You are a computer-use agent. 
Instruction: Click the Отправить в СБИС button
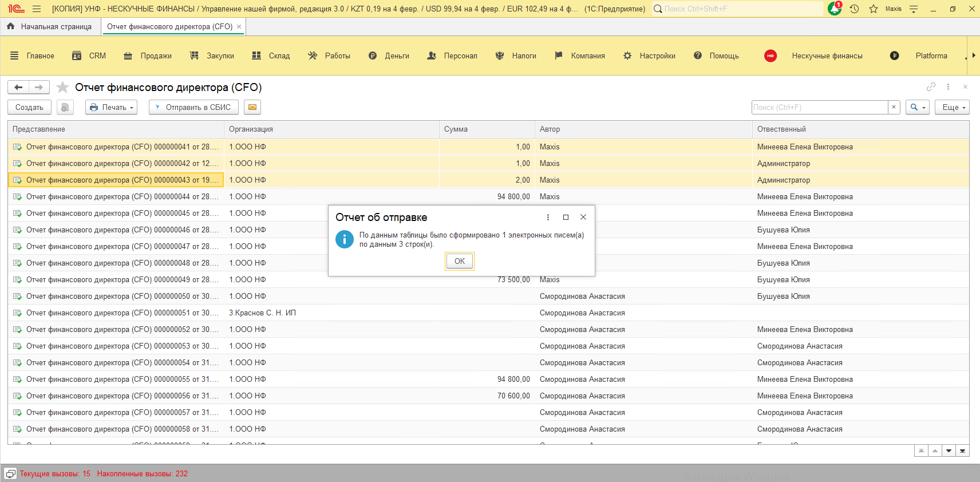click(193, 107)
